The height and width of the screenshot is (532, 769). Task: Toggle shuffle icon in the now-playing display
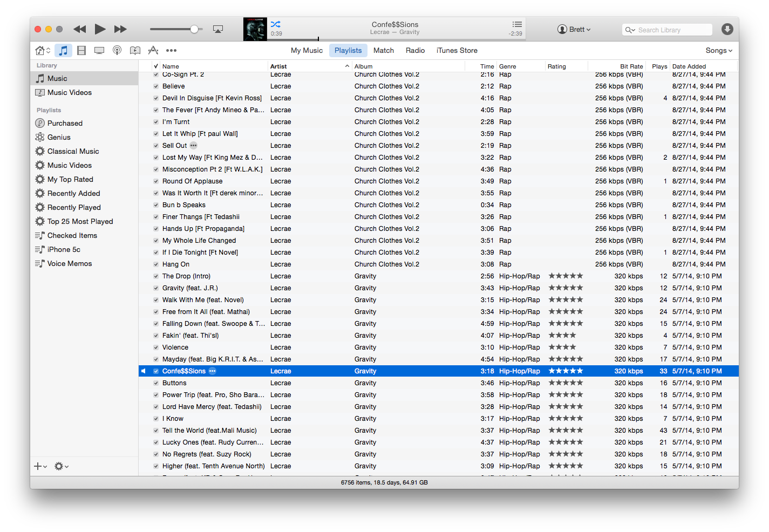[x=276, y=24]
